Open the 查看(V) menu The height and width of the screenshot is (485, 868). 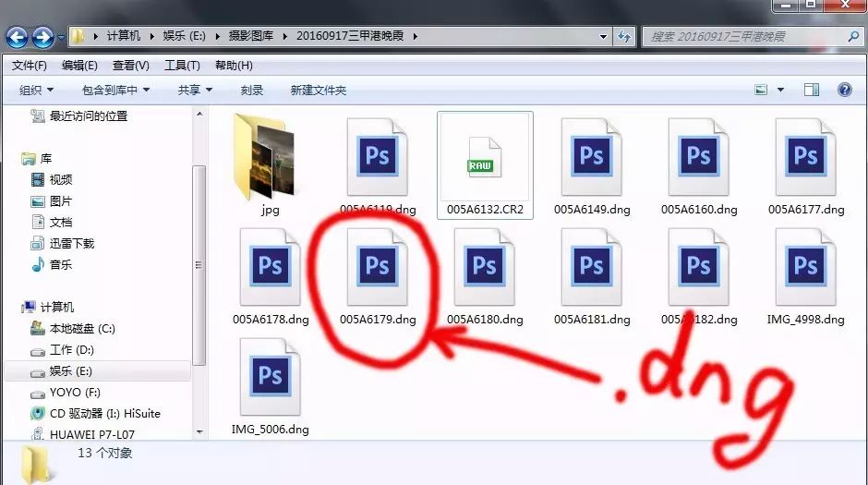(130, 66)
